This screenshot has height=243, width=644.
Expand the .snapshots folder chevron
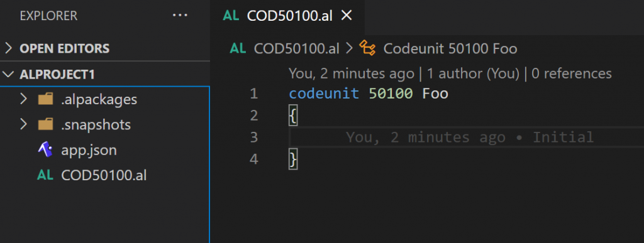[x=23, y=124]
